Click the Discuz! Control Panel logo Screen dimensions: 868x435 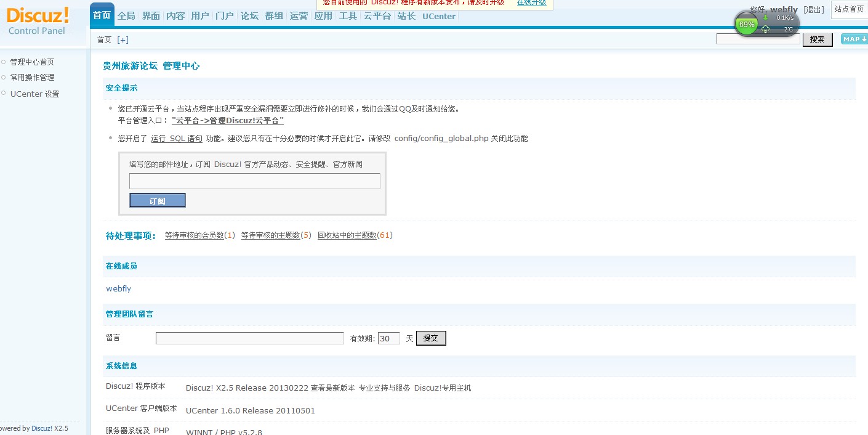pyautogui.click(x=38, y=21)
